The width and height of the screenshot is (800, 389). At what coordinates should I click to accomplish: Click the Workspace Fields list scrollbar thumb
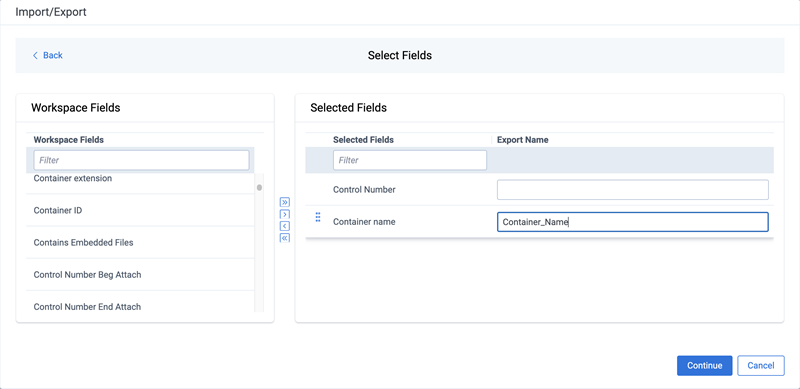pos(259,187)
